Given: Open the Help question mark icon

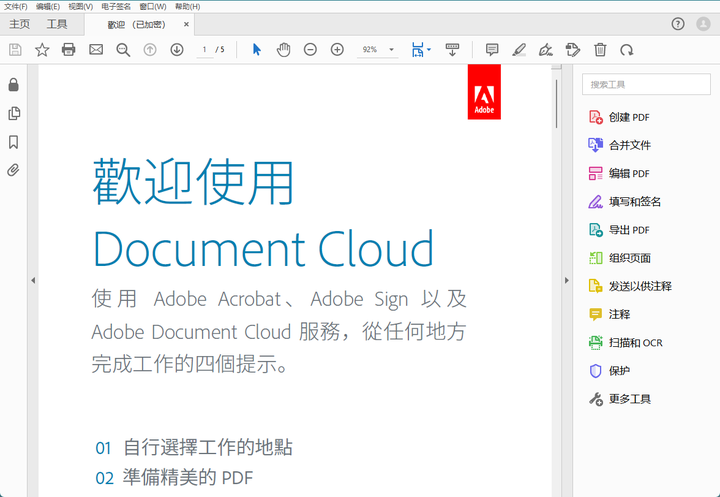Looking at the screenshot, I should [x=678, y=24].
